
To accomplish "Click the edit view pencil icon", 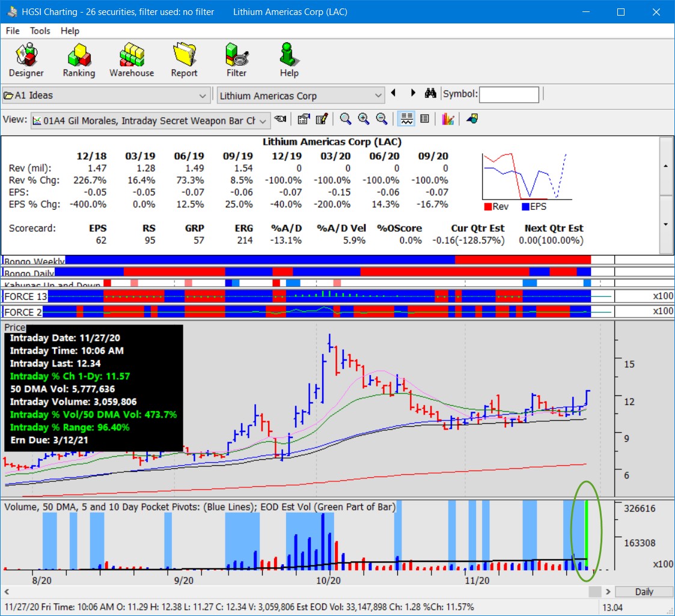I will tap(322, 119).
